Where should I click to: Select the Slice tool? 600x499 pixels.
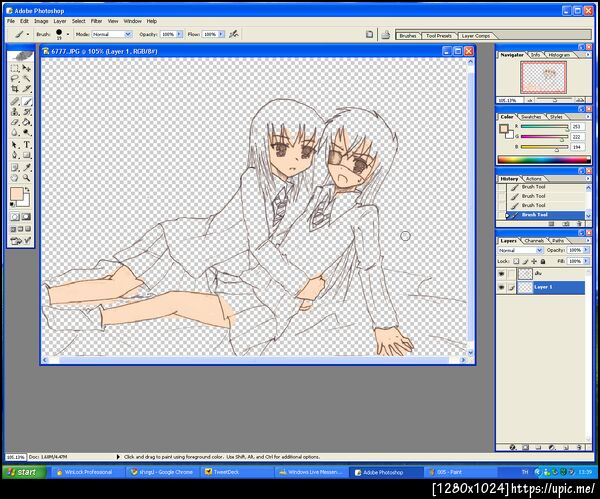[26, 89]
